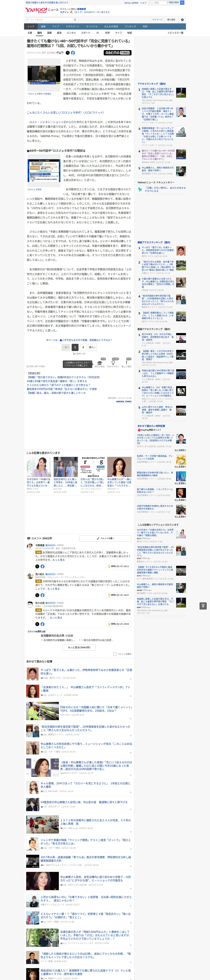The height and width of the screenshot is (980, 210).
Task: Check the コメント非表示 checkbox
Action: pos(115,654)
